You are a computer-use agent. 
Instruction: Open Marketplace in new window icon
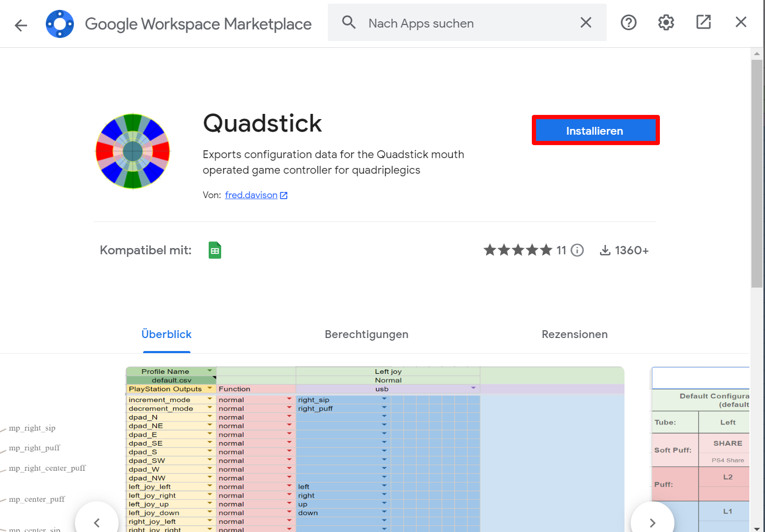pyautogui.click(x=703, y=22)
